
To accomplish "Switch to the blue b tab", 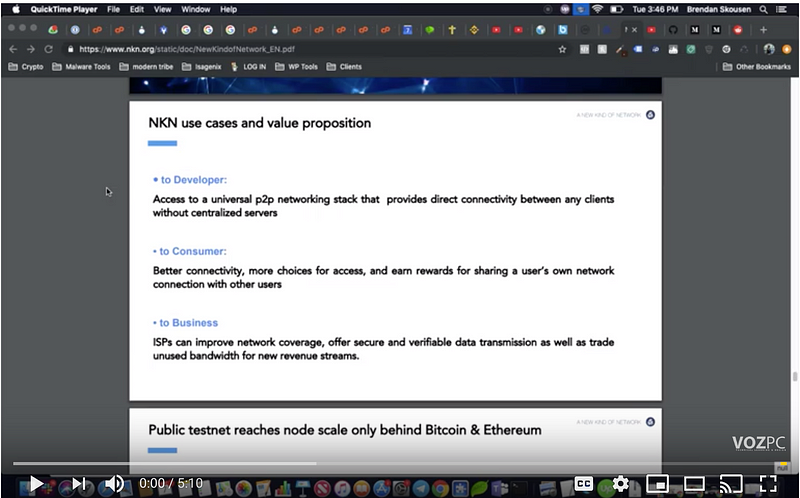I will click(x=563, y=30).
